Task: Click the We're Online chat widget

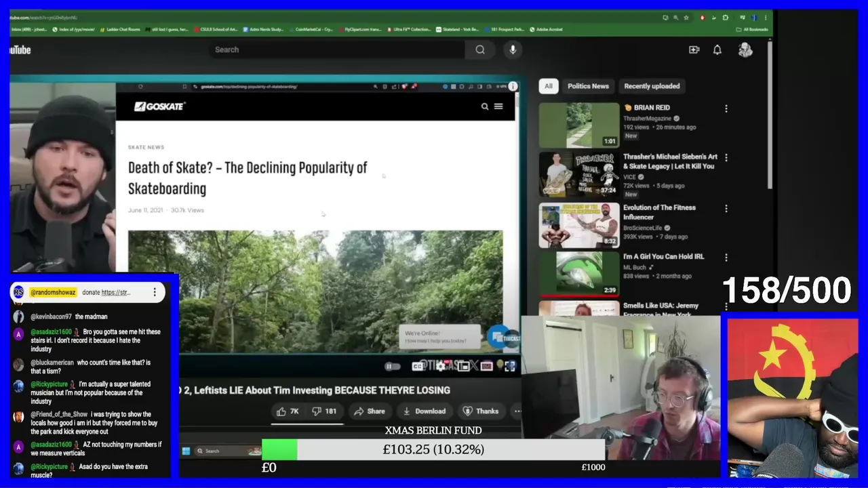Action: [440, 337]
